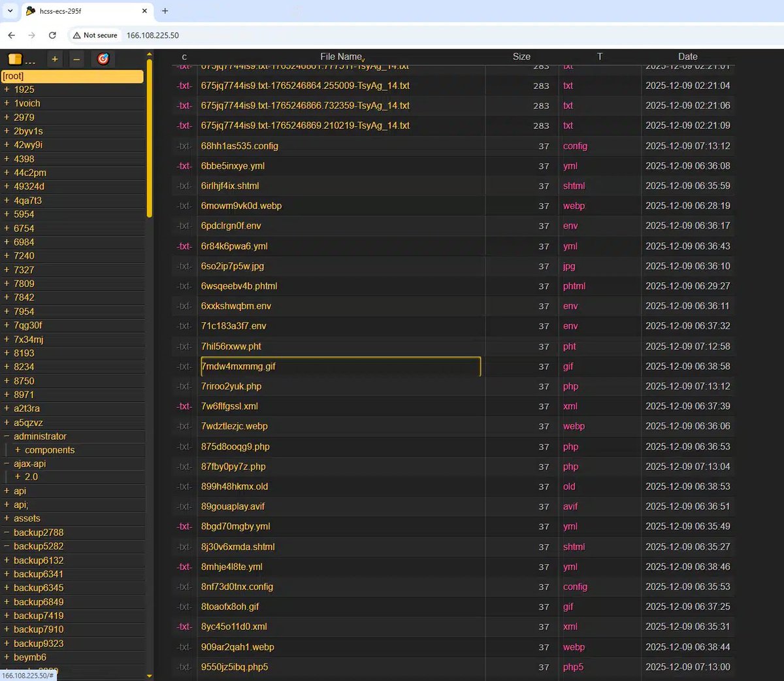Open the 44c2pm folder in tree
The width and height of the screenshot is (784, 681).
click(30, 173)
